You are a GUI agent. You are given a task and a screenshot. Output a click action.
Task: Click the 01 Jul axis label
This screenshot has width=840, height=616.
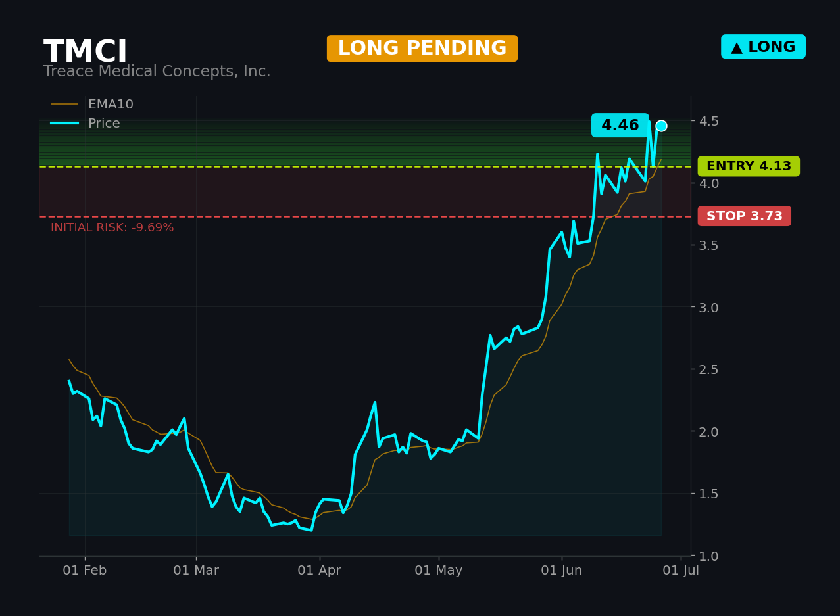681,571
